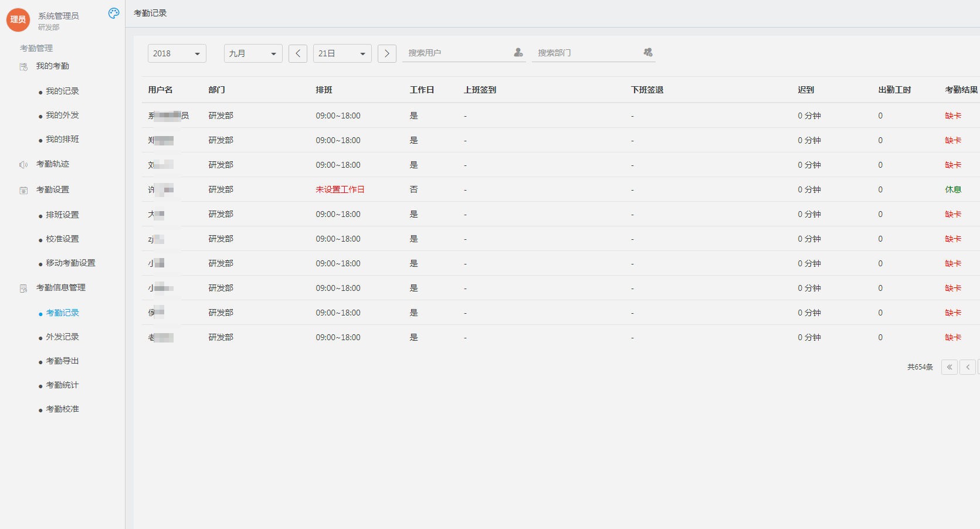Viewport: 980px width, 529px height.
Task: Open the year 2018 dropdown
Action: tap(177, 53)
